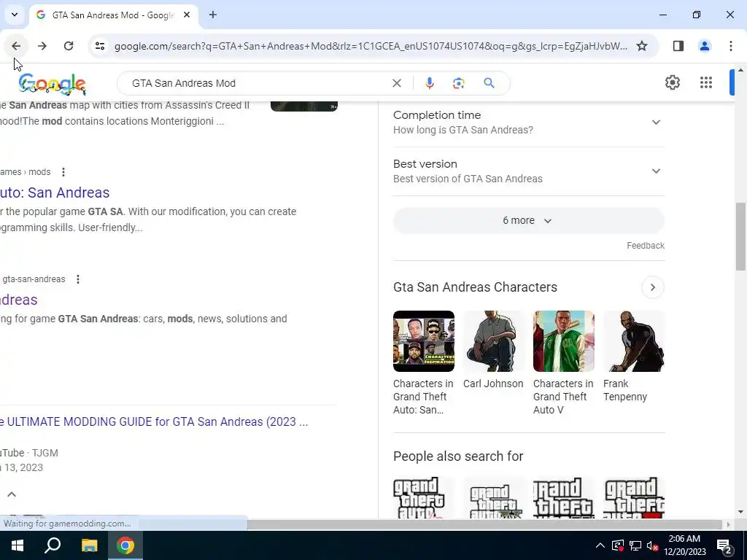This screenshot has height=560, width=747.
Task: Open the last People also search for thumbnail
Action: point(634,497)
